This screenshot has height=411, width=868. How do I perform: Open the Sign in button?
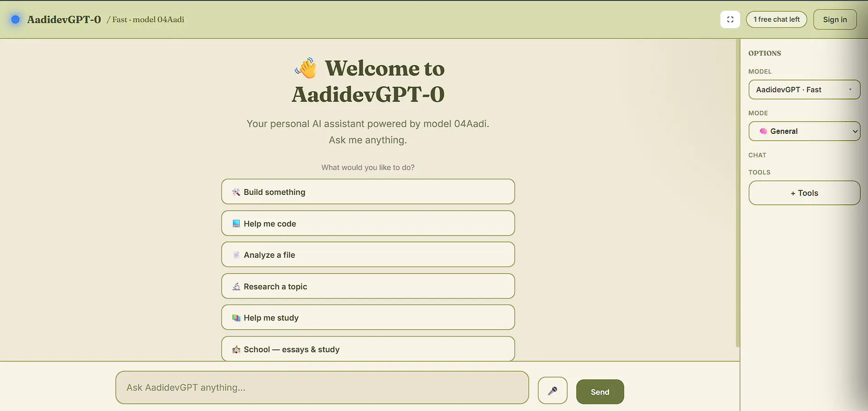pyautogui.click(x=835, y=19)
